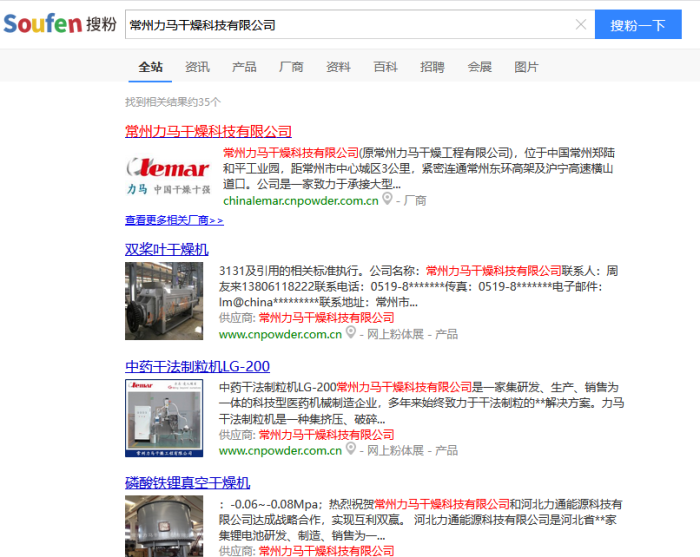Clear the search box with X icon
Screen dimensions: 700x557
click(x=581, y=25)
